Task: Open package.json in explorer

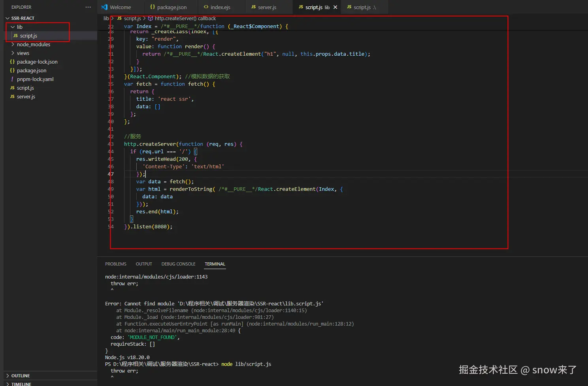Action: (32, 70)
